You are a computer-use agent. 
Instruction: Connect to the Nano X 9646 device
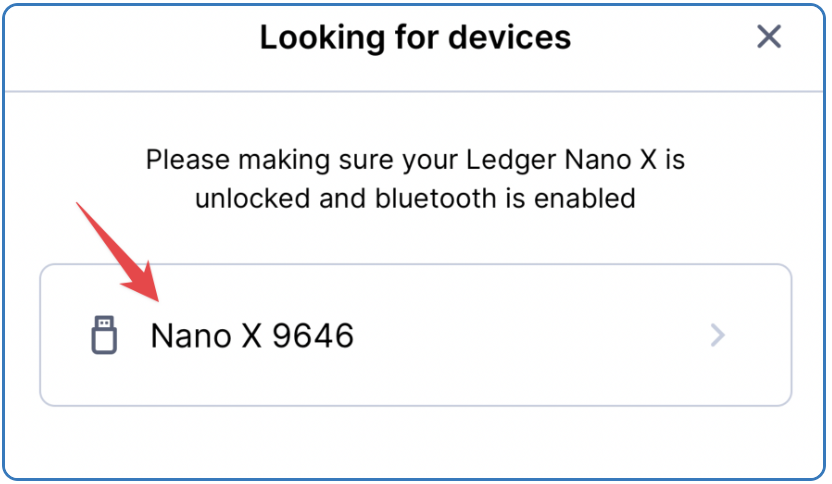[415, 335]
